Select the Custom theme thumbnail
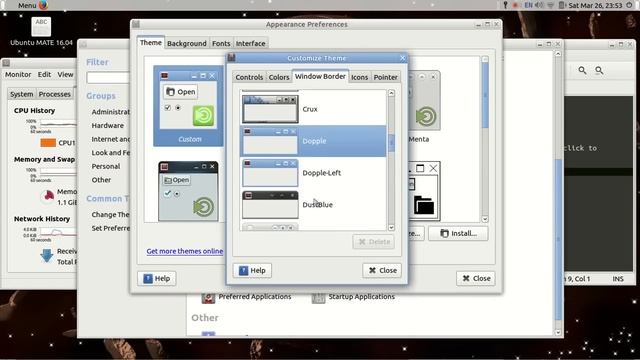The width and height of the screenshot is (640, 360). (188, 106)
